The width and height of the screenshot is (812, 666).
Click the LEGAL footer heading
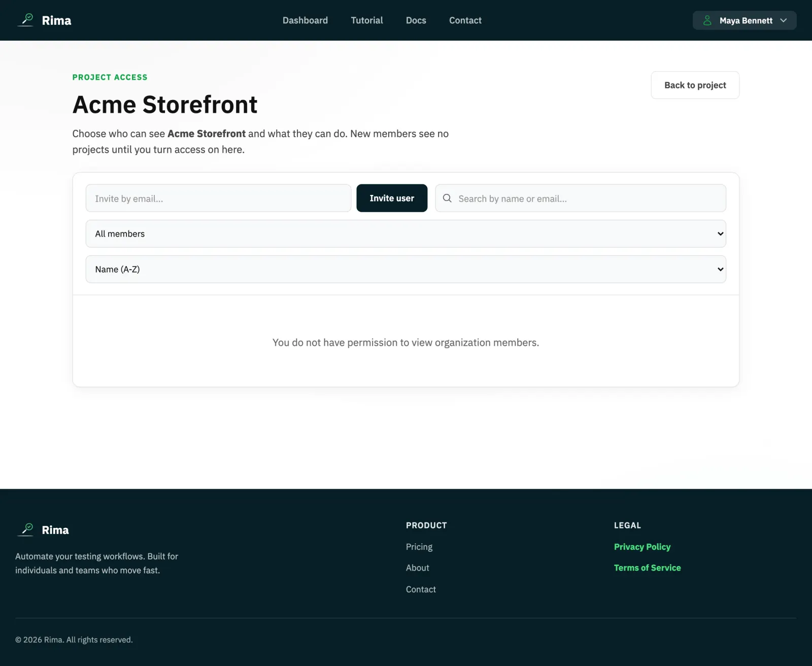click(627, 525)
